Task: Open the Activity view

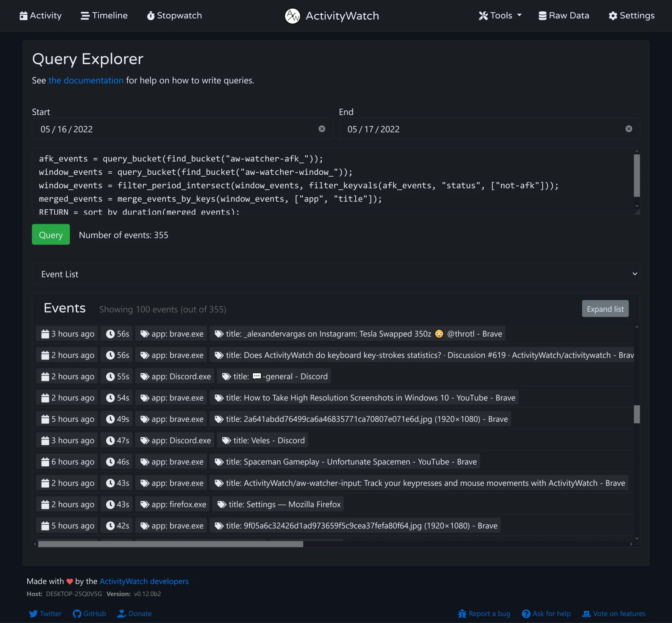Action: 40,16
